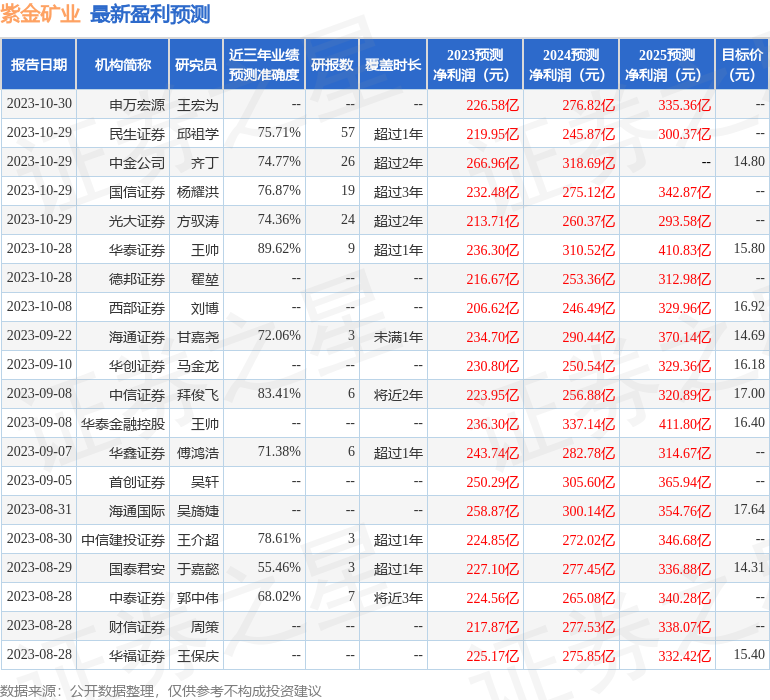Click analyst name 邱祖学

pyautogui.click(x=198, y=134)
